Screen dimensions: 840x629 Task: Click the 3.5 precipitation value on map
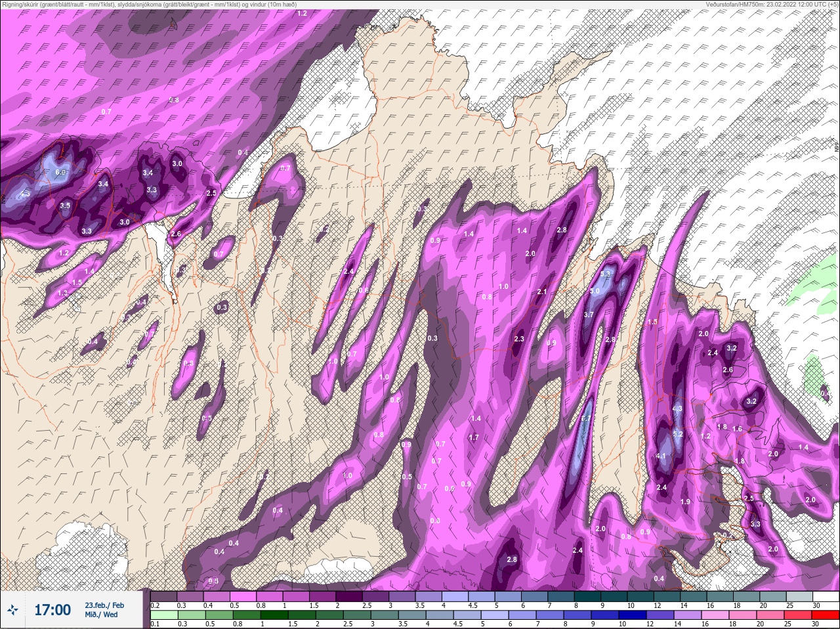tap(65, 206)
